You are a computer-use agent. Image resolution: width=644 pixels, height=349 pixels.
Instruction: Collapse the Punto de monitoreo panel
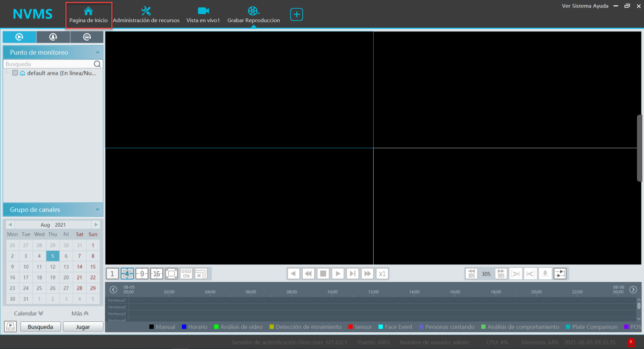[x=98, y=52]
